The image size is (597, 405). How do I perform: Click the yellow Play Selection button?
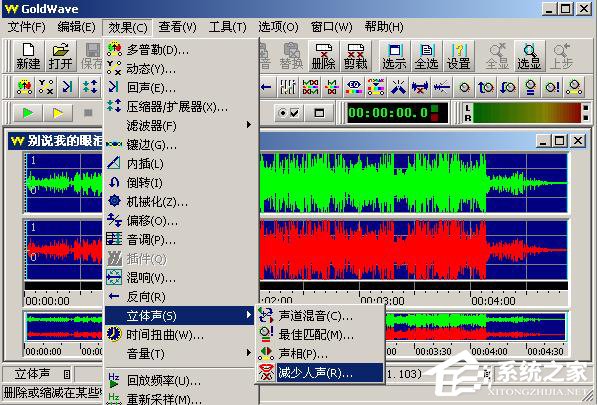(58, 113)
